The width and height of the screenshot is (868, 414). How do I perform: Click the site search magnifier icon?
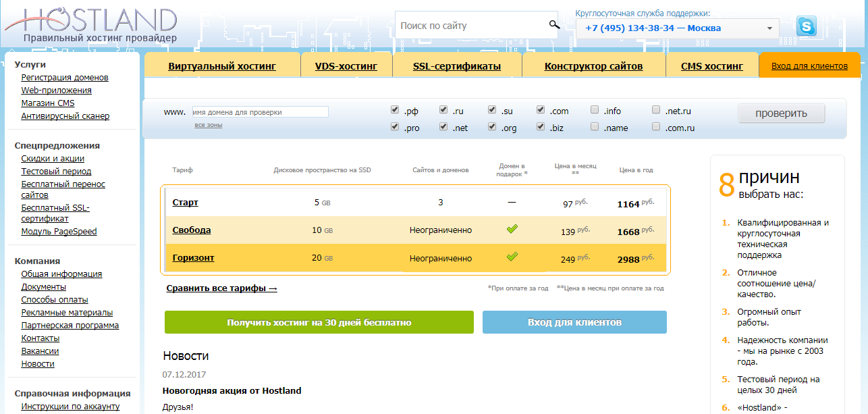click(555, 23)
